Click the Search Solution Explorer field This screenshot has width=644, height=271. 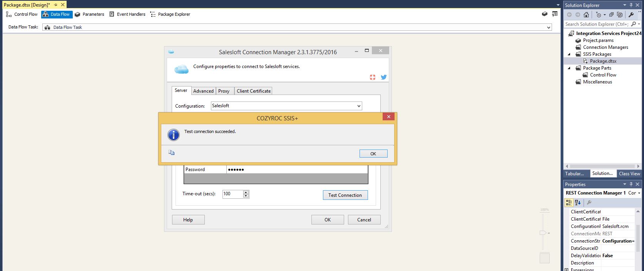[596, 24]
